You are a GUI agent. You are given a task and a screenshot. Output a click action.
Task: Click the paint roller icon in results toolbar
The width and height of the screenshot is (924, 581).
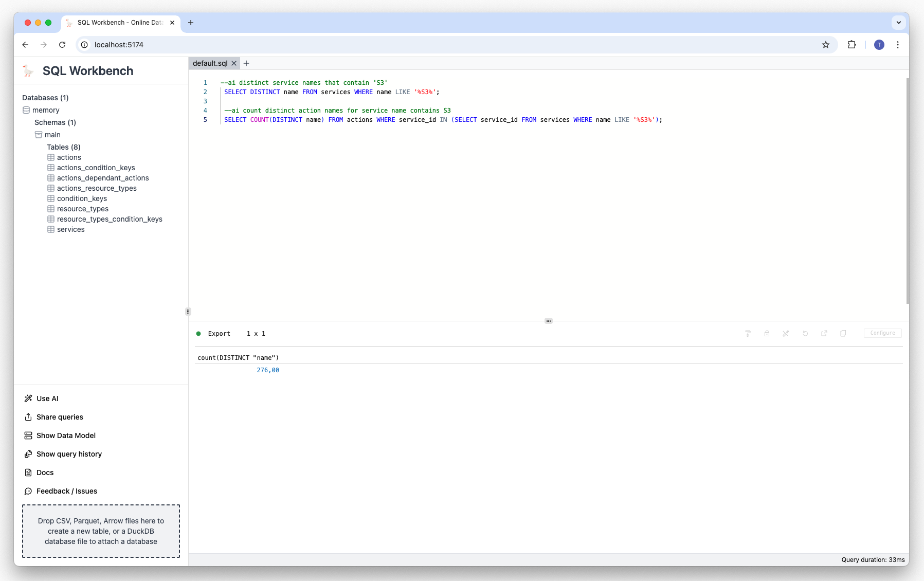click(x=748, y=333)
